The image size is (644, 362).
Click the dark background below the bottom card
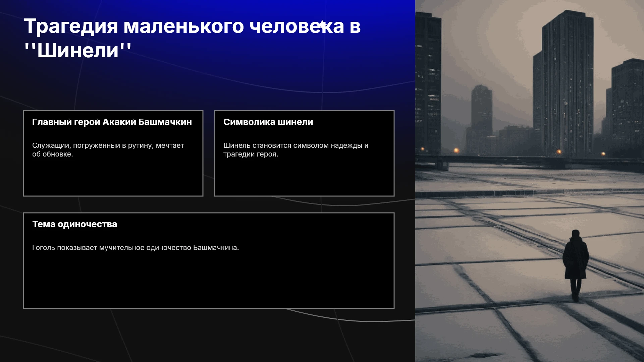(208, 335)
